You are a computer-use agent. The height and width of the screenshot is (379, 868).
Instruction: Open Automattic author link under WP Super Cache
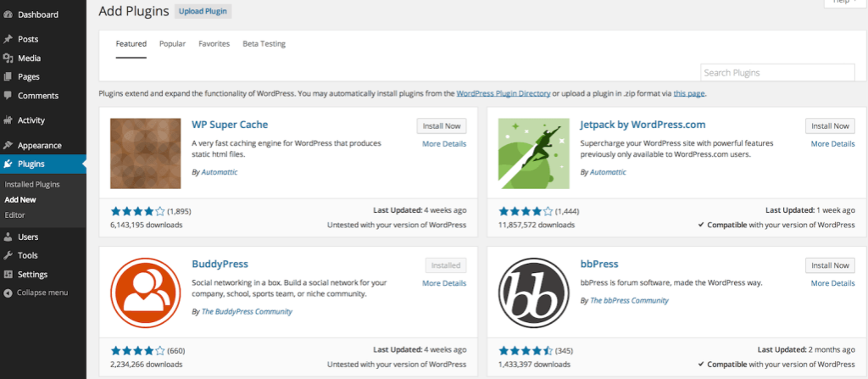pos(220,172)
